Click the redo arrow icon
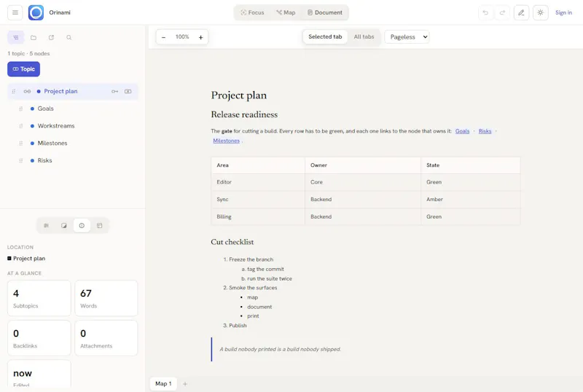Screen dimensions: 583x392 click(x=502, y=12)
